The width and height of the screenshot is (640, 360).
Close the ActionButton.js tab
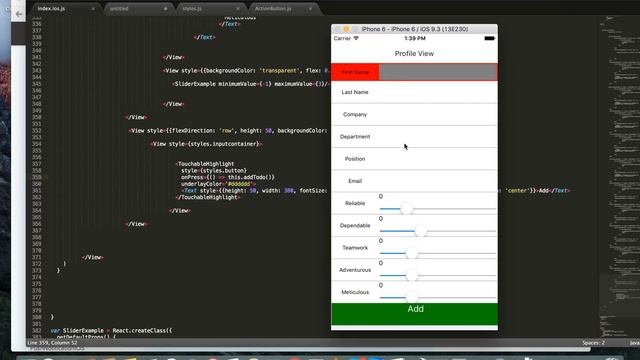click(311, 9)
